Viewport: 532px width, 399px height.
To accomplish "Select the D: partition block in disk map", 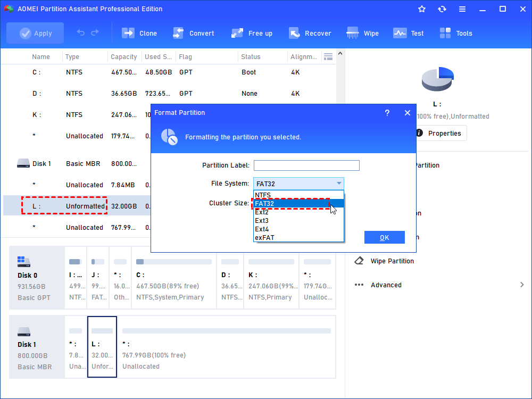I will pyautogui.click(x=230, y=278).
